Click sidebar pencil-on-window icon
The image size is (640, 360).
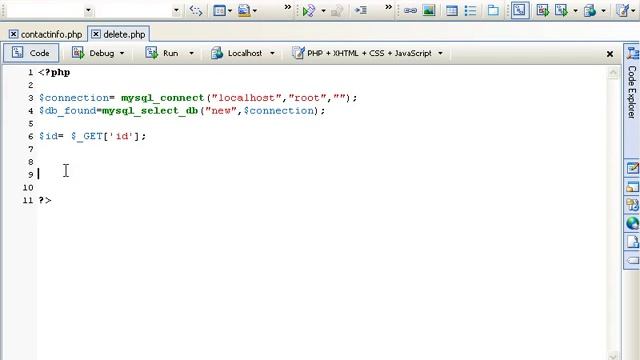click(633, 168)
